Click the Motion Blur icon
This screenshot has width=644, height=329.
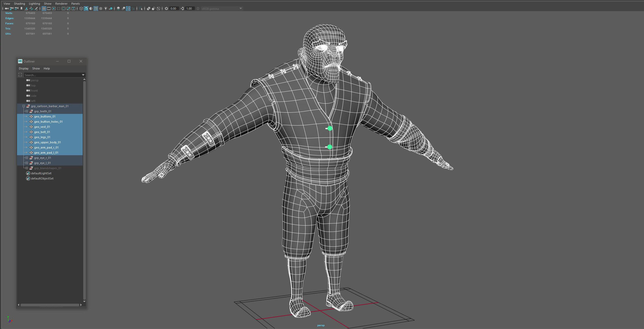[123, 9]
